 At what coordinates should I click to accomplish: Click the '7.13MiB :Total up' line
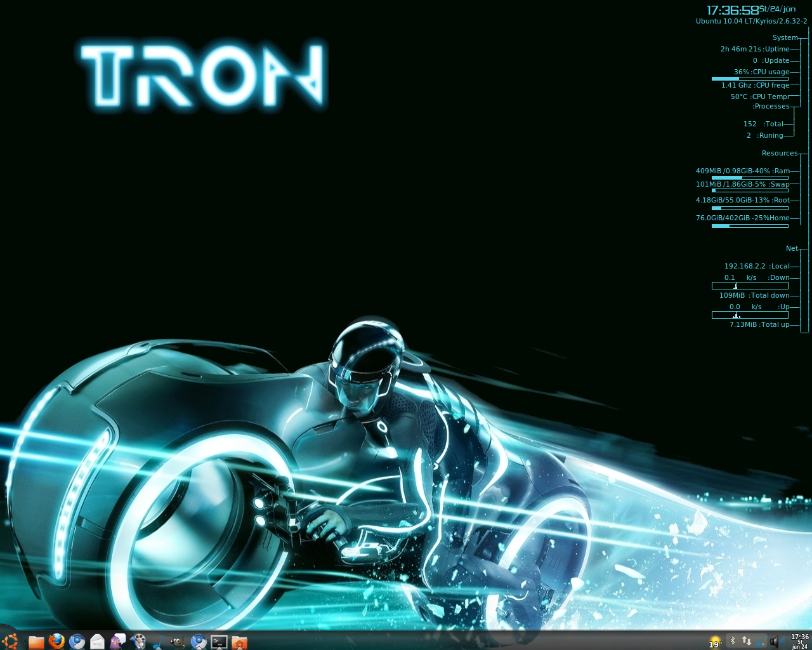coord(759,324)
